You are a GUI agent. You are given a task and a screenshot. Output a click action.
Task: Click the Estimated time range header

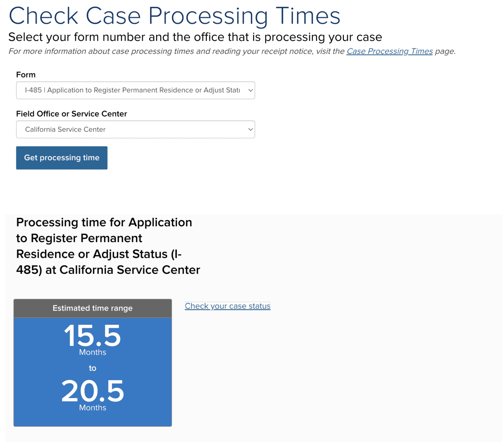pyautogui.click(x=93, y=308)
